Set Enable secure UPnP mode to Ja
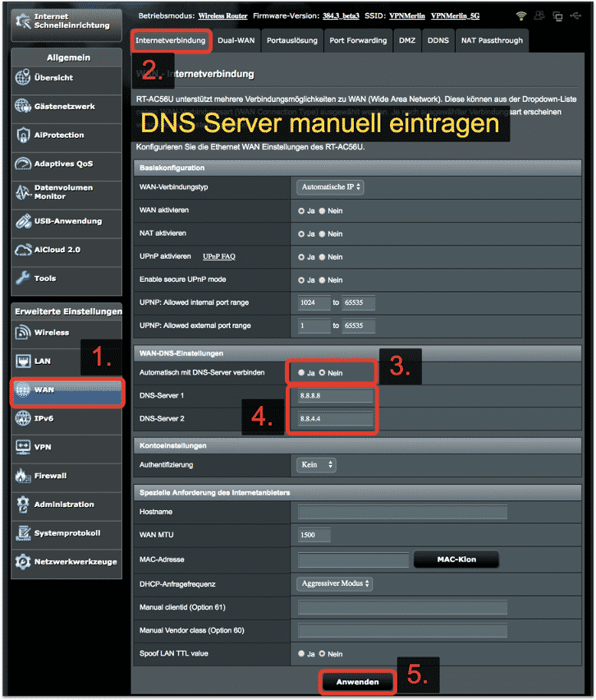Screen dimensions: 596x700 [301, 280]
